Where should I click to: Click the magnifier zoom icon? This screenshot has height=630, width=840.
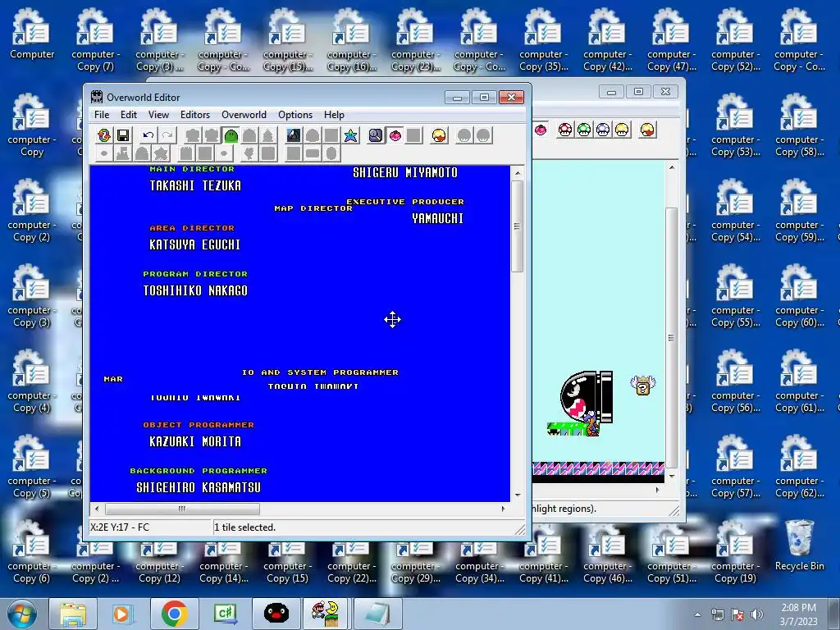tap(376, 135)
